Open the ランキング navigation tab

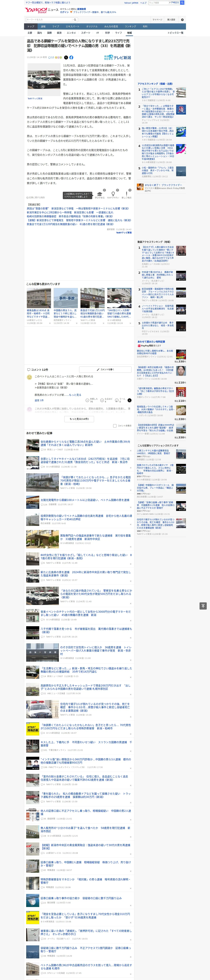130,27
